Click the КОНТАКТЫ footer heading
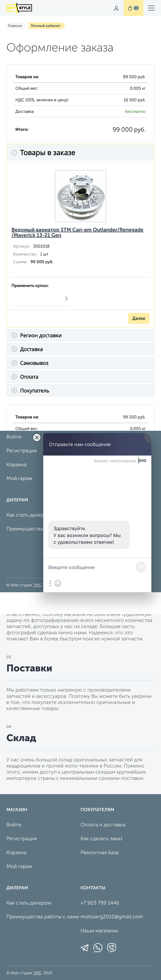Screen dimensions: 161x980 (x=93, y=887)
